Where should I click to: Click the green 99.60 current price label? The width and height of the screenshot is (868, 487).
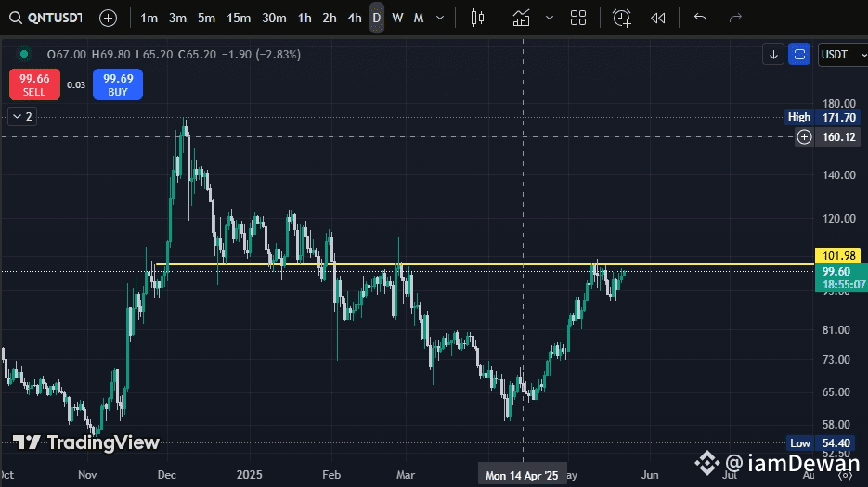click(841, 277)
